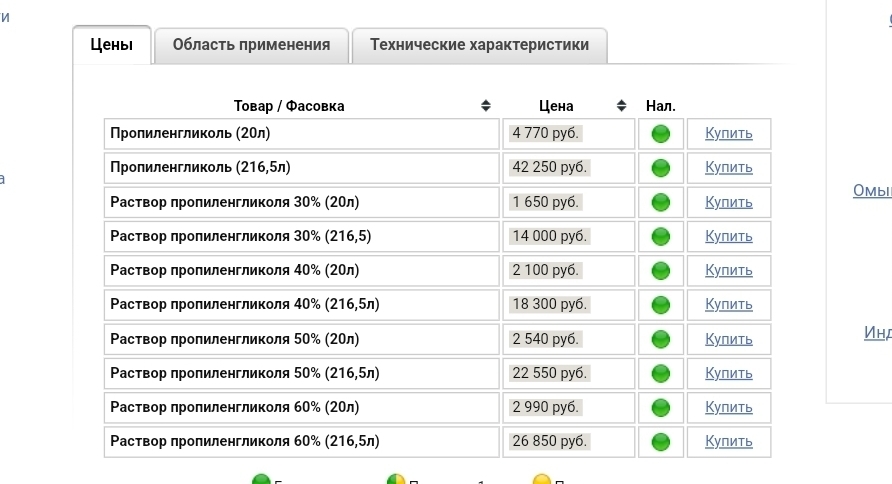Click the 42 250 руб. price cell
Screen dimensions: 892x484
point(569,168)
